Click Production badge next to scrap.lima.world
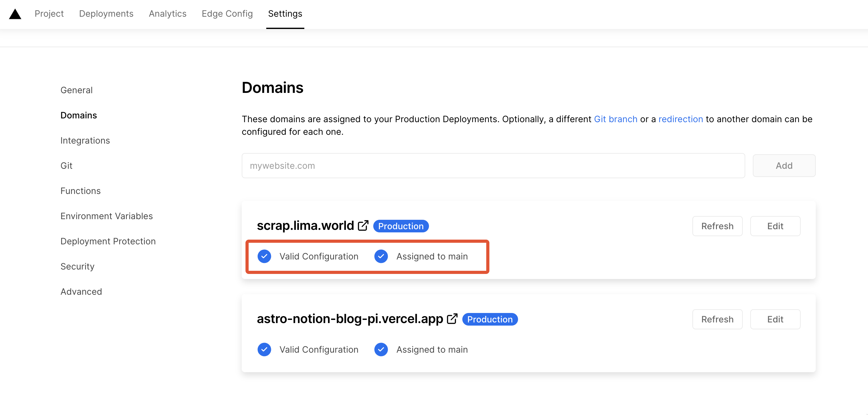Image resolution: width=868 pixels, height=415 pixels. tap(401, 226)
